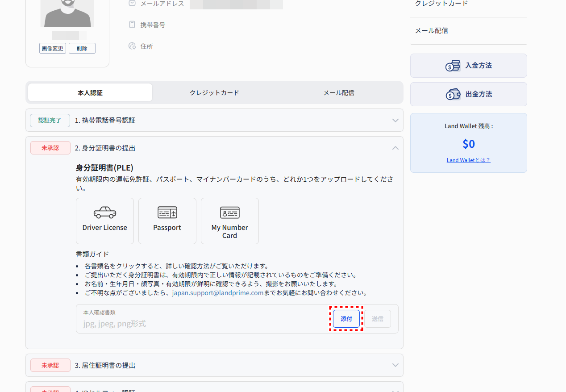Click the coins icon beside 入金方法

[x=453, y=66]
